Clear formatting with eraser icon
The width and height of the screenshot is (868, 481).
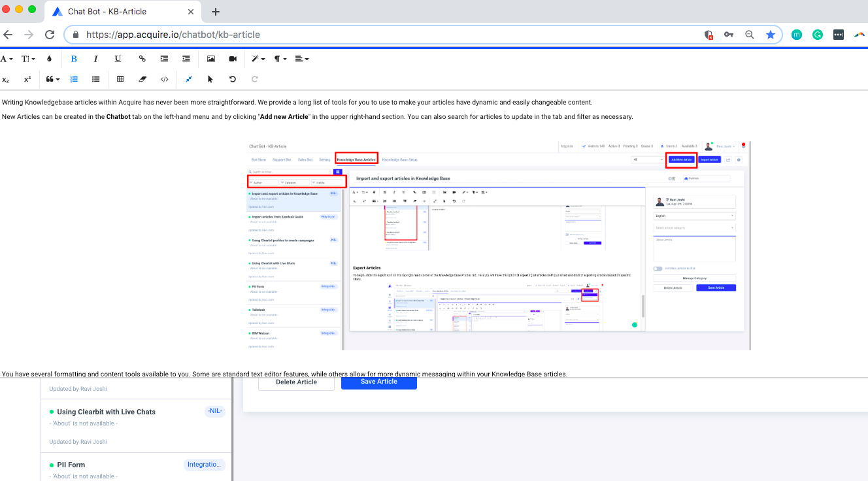(142, 79)
